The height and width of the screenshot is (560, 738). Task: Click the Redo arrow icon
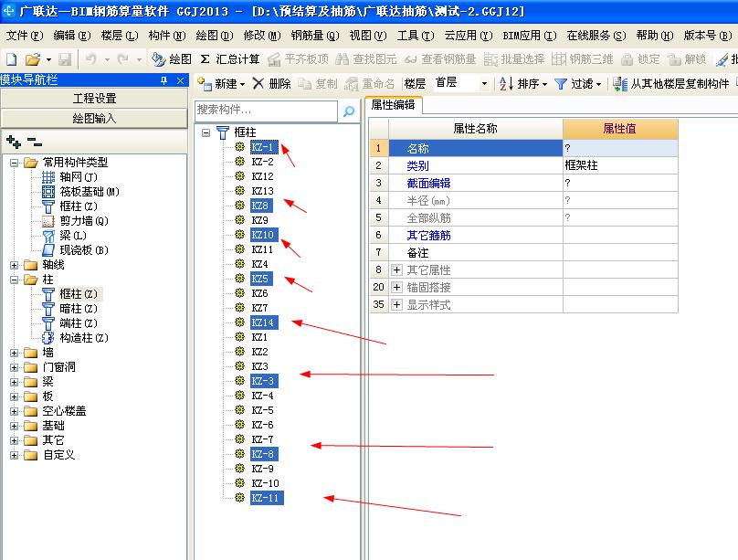coord(122,59)
